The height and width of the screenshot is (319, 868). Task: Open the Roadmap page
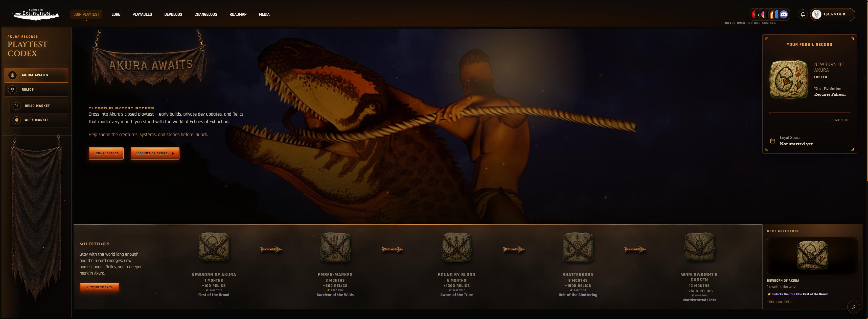coord(238,14)
